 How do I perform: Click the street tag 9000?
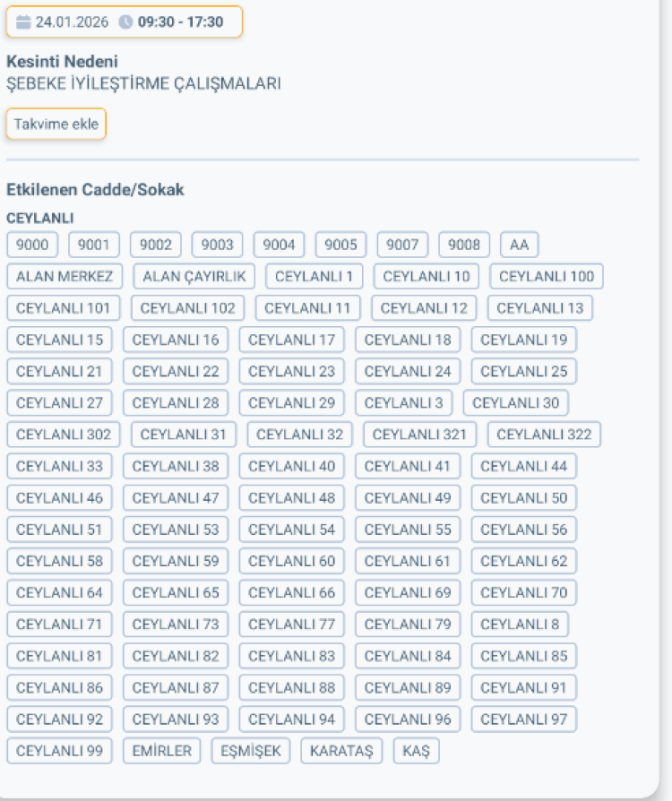coord(32,244)
